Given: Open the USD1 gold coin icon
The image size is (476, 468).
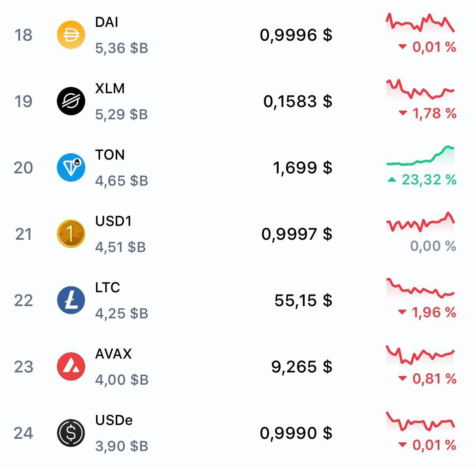Looking at the screenshot, I should 71,234.
